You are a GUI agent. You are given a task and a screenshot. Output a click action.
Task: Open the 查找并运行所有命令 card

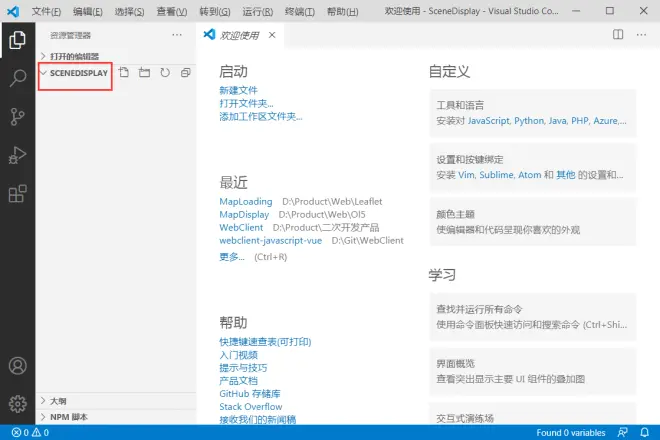[533, 317]
